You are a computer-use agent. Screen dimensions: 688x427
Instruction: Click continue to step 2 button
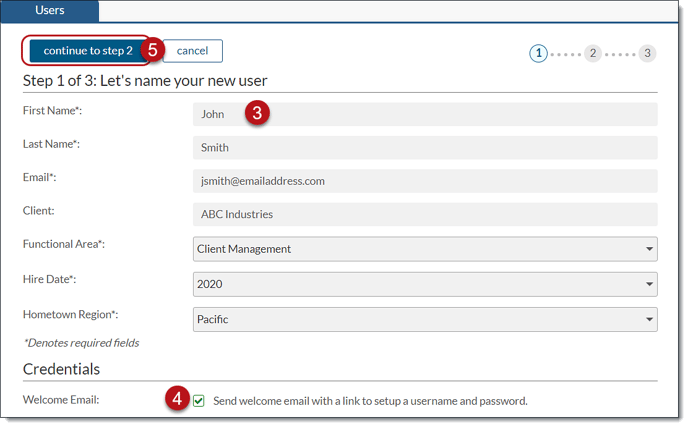(x=88, y=50)
